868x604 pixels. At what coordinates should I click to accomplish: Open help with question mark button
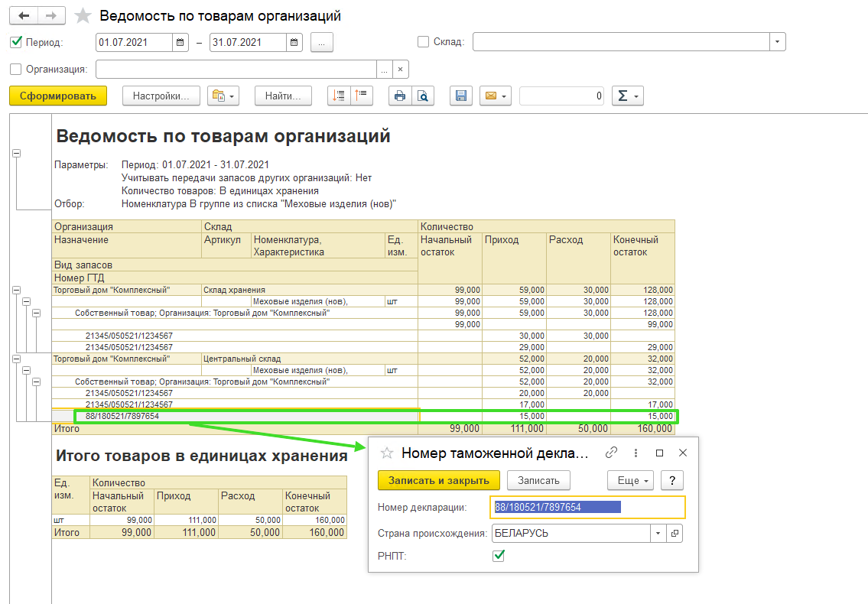coord(672,481)
